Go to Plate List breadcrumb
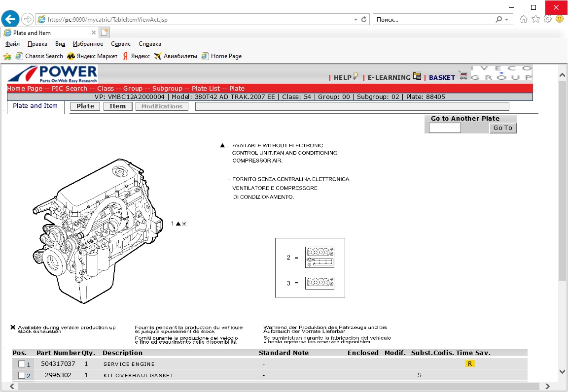Viewport: 568px width, 392px height. [206, 88]
